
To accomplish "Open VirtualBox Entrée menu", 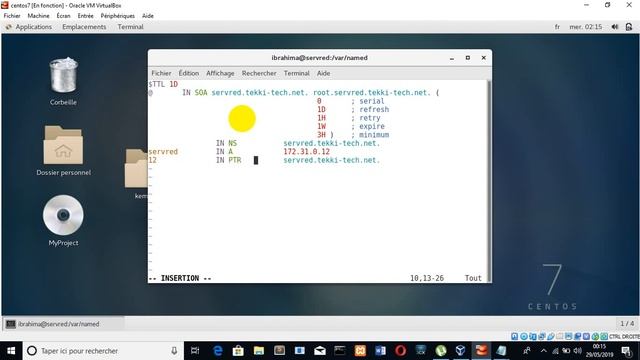I will pyautogui.click(x=86, y=16).
